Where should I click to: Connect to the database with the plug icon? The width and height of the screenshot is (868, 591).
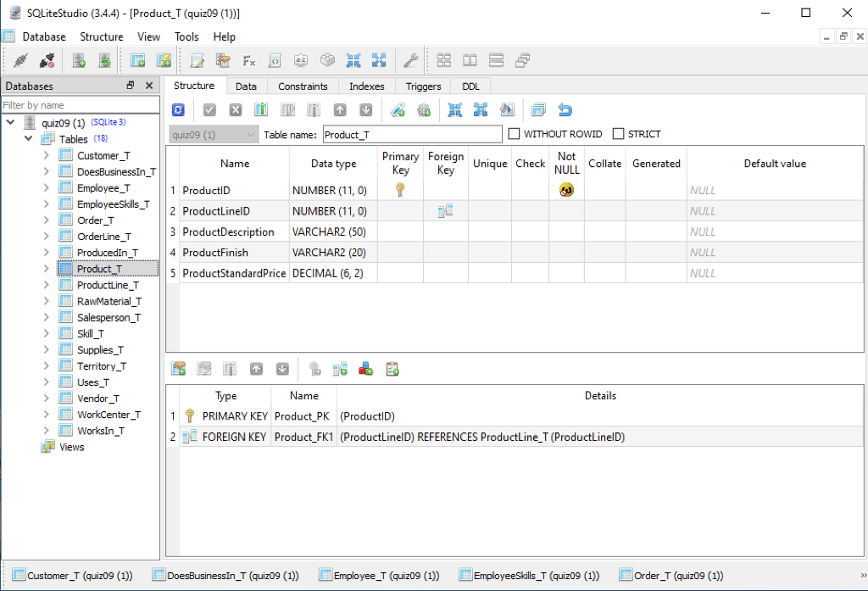[19, 60]
